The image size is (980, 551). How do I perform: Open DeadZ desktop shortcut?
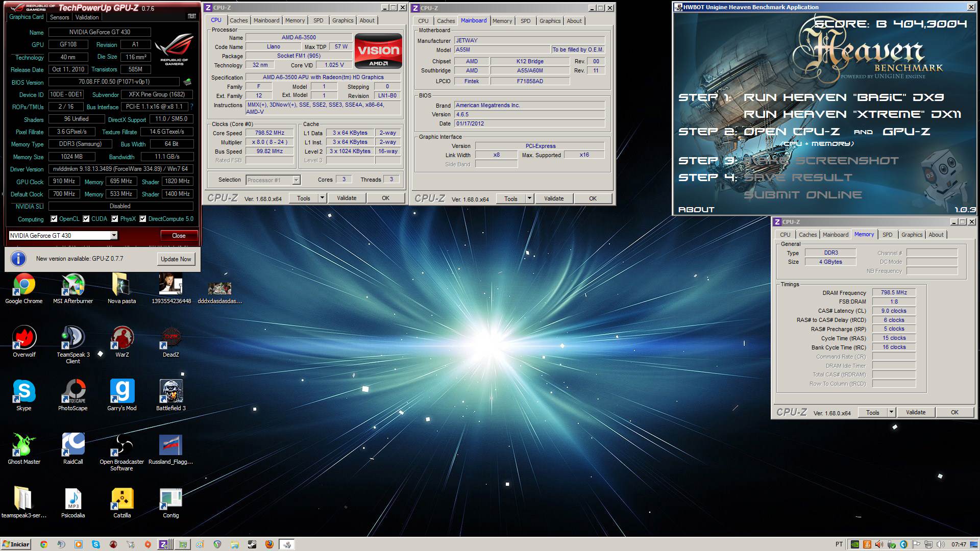coord(170,341)
